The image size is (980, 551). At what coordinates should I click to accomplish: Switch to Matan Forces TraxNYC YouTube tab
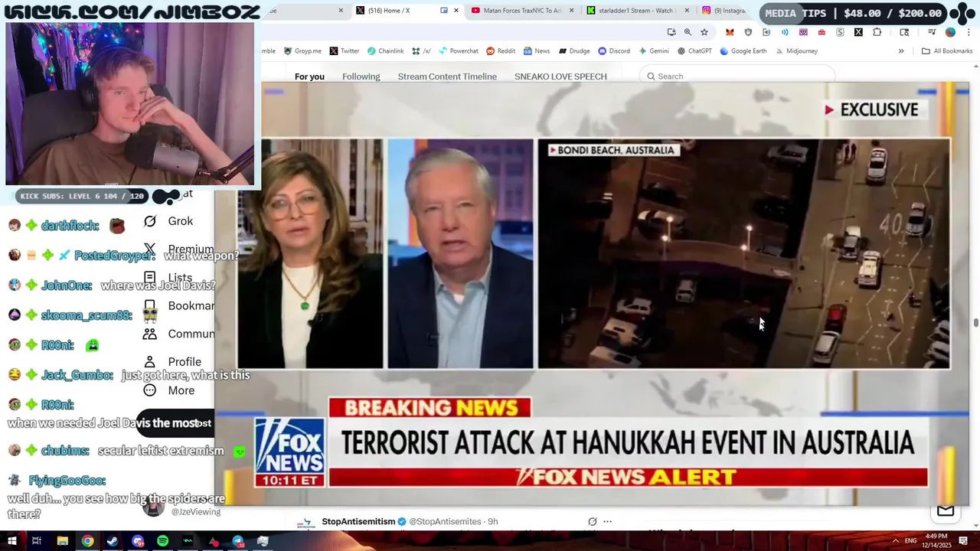522,11
